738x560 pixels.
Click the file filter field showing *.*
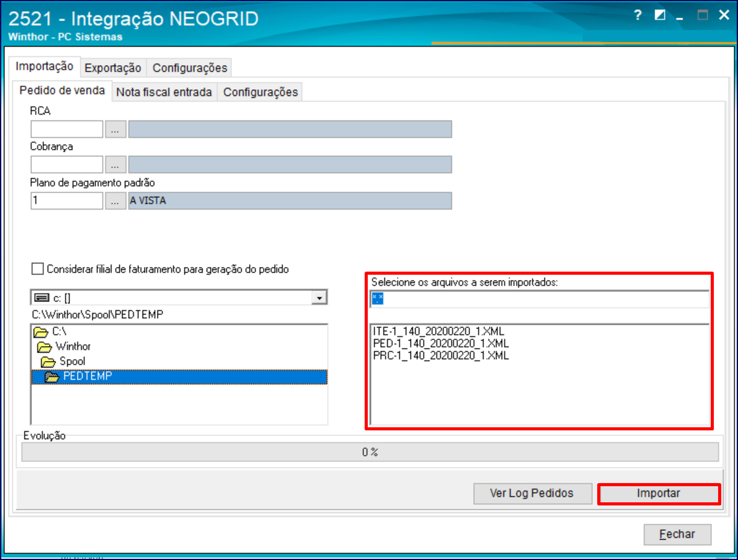point(540,299)
